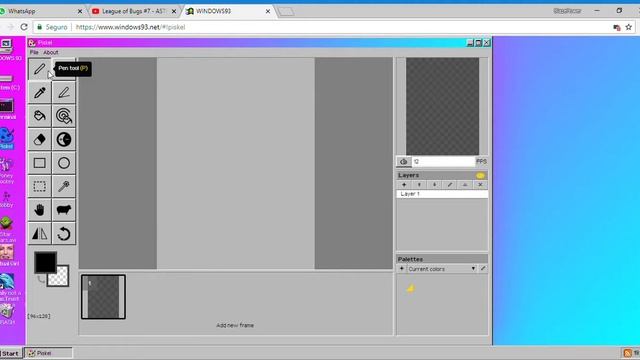Open the Poney Jockey desktop icon

7,171
